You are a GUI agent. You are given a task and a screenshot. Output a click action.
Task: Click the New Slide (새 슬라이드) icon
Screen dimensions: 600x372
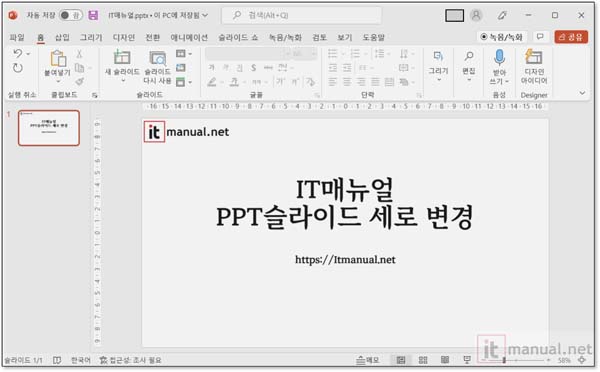(122, 57)
